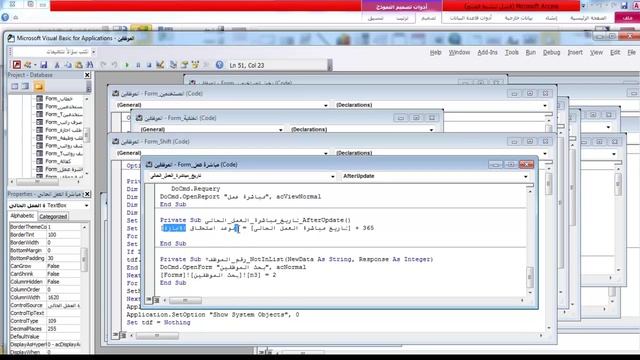640x360 pixels.
Task: Open the Project Explorer toolbar icon
Action: pyautogui.click(x=173, y=65)
